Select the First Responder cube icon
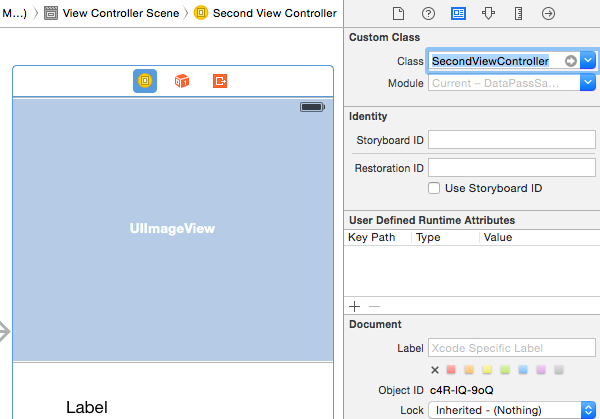Image resolution: width=600 pixels, height=419 pixels. coord(182,81)
